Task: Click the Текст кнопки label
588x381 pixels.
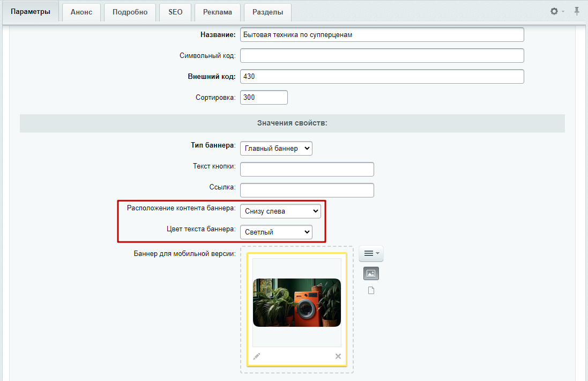Action: coord(214,166)
